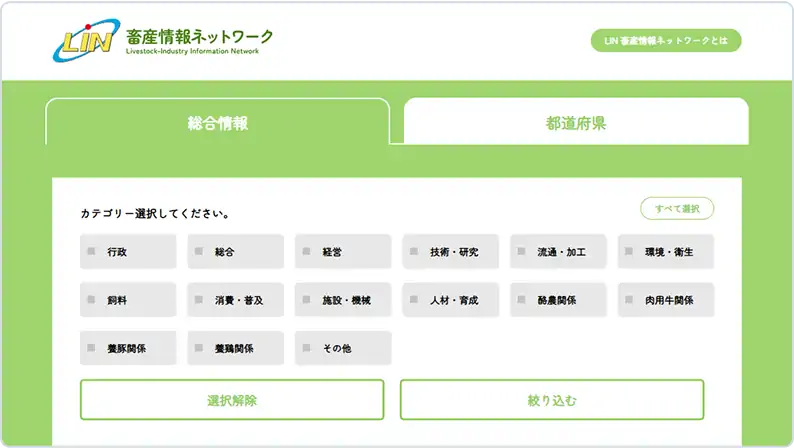The image size is (794, 448).
Task: Check the 行政 category checkbox
Action: (91, 252)
